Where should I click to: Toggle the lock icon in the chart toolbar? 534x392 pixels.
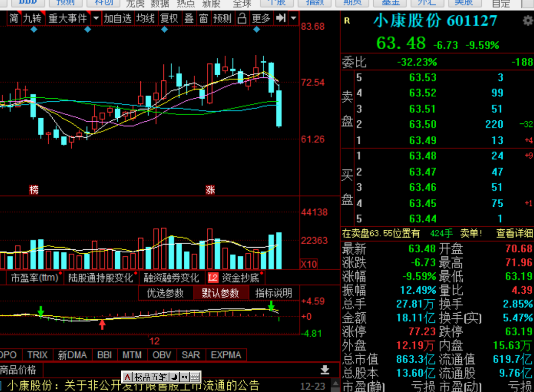click(242, 18)
